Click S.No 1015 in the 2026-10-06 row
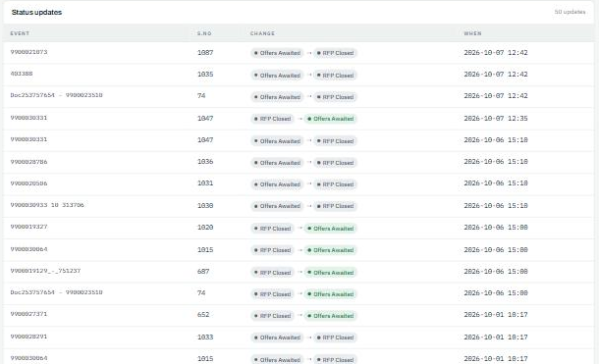This screenshot has width=599, height=364. (x=205, y=250)
